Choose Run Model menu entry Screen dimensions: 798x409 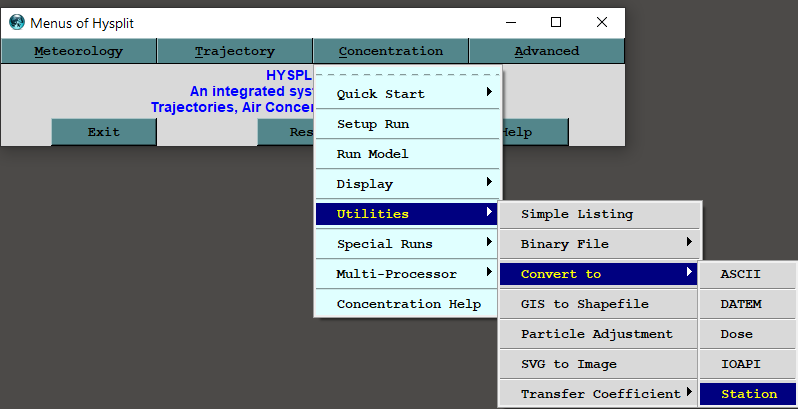click(407, 154)
